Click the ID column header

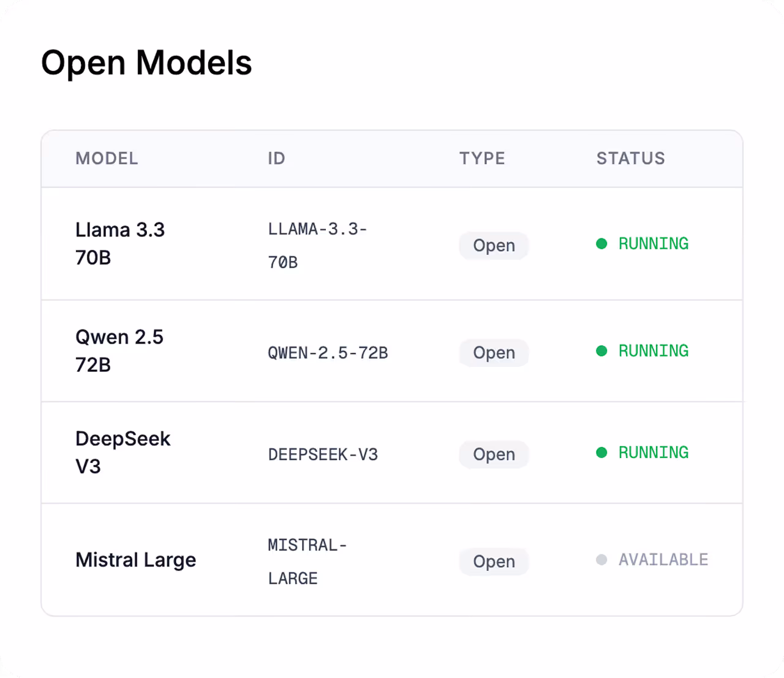coord(276,159)
